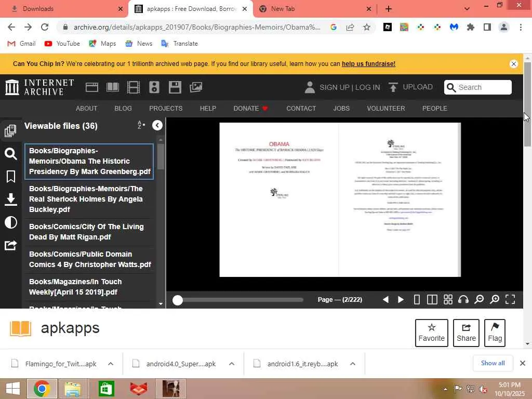Open the PROJECTS menu item
The image size is (532, 399).
[166, 109]
